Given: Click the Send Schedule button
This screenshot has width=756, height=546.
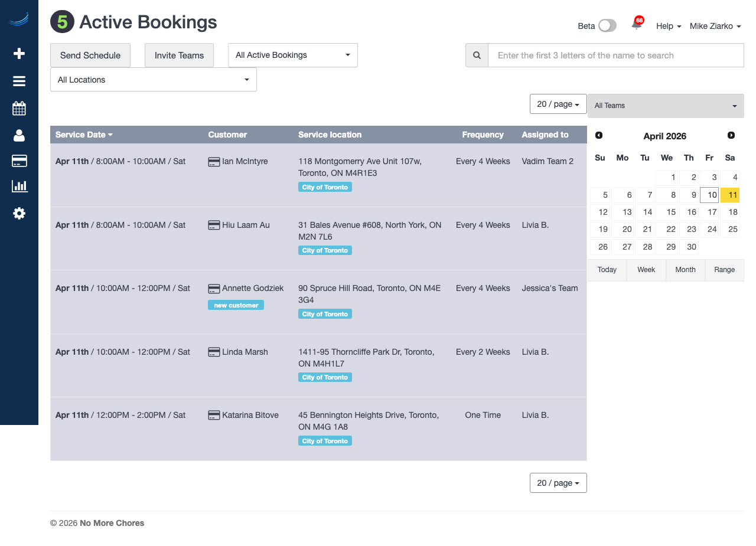Looking at the screenshot, I should tap(90, 55).
